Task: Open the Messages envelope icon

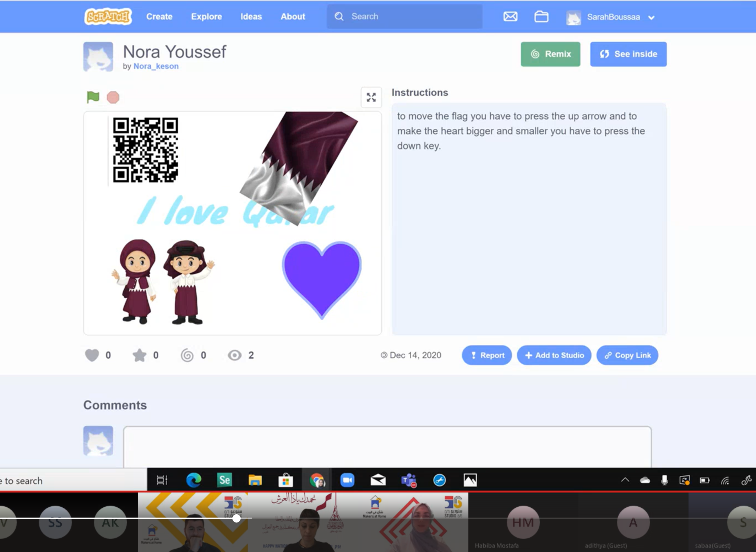Action: tap(510, 16)
